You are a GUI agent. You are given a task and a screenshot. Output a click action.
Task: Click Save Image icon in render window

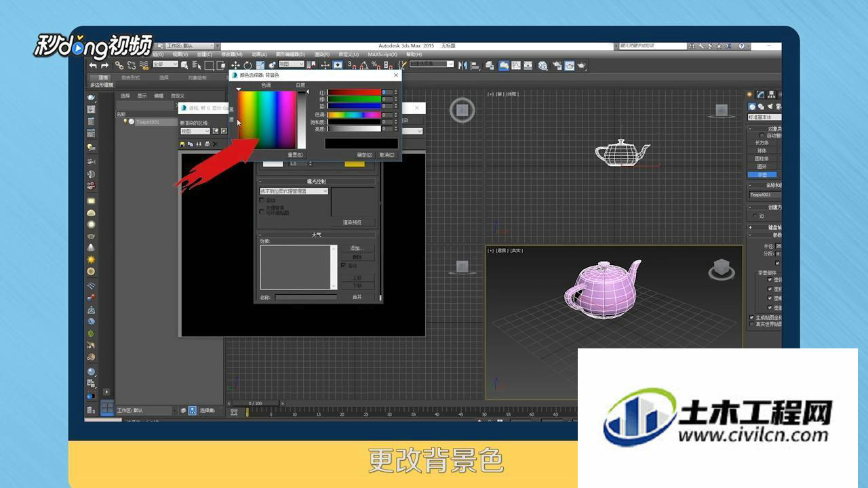[x=182, y=144]
